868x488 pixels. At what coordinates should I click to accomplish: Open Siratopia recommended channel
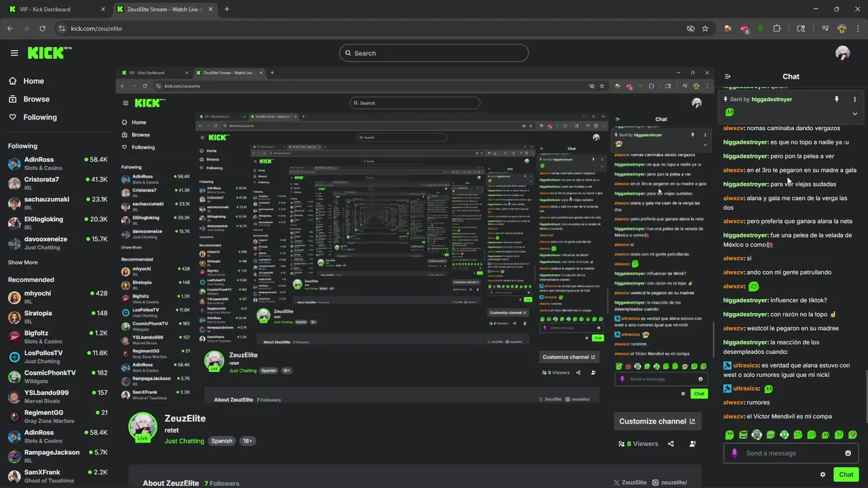[x=57, y=317]
